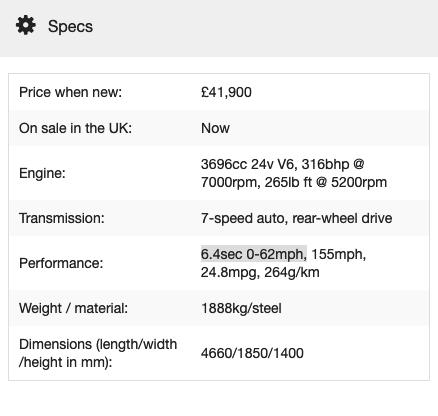Click the Performance row label
Image resolution: width=438 pixels, height=416 pixels.
[61, 263]
